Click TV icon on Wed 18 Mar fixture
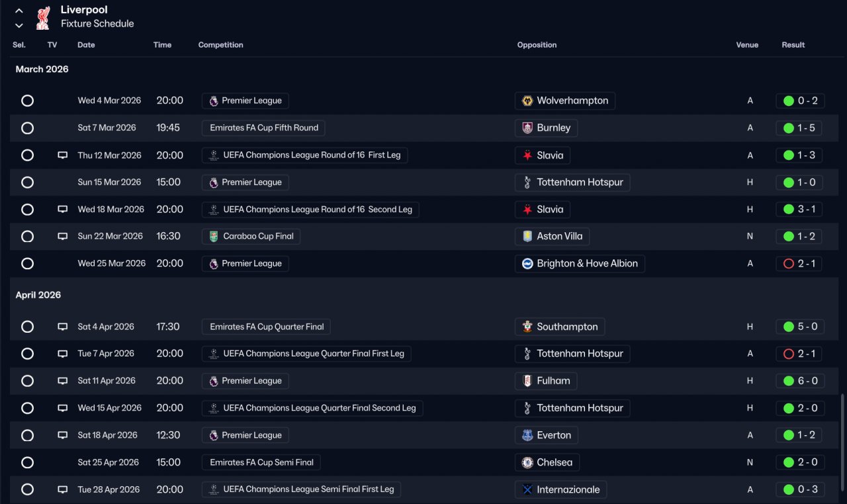Screen dimensions: 847x504 coord(63,210)
